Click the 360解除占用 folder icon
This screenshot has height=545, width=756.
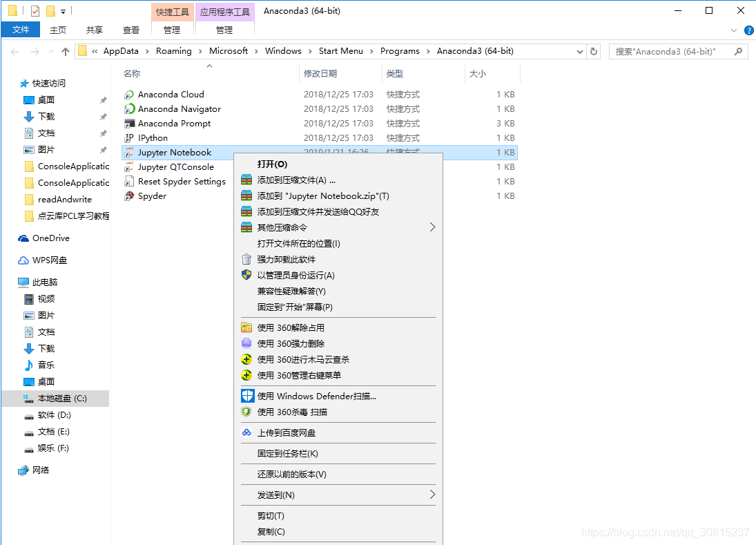click(x=246, y=328)
